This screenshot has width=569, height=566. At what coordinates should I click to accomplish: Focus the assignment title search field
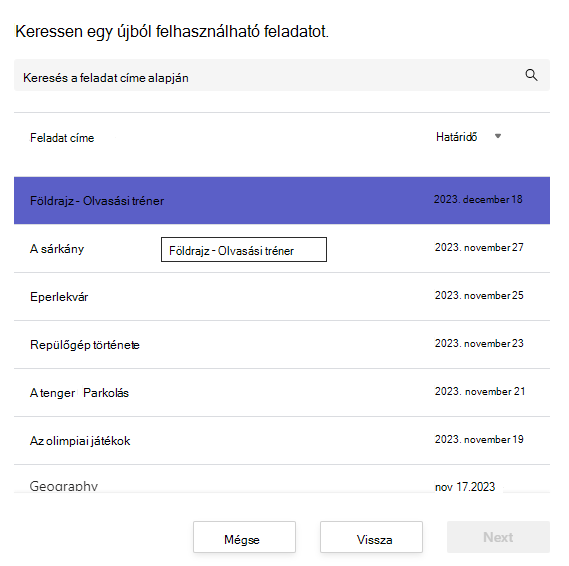282,75
